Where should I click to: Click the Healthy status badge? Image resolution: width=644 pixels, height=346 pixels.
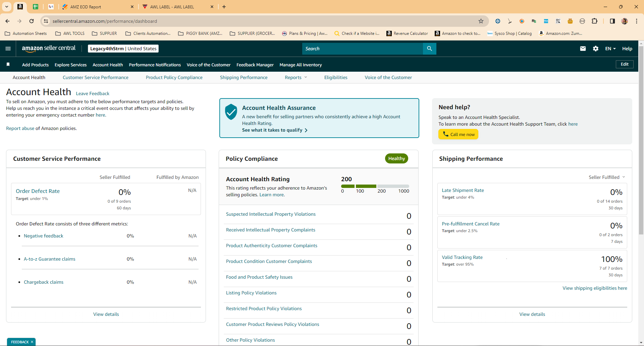pos(396,158)
